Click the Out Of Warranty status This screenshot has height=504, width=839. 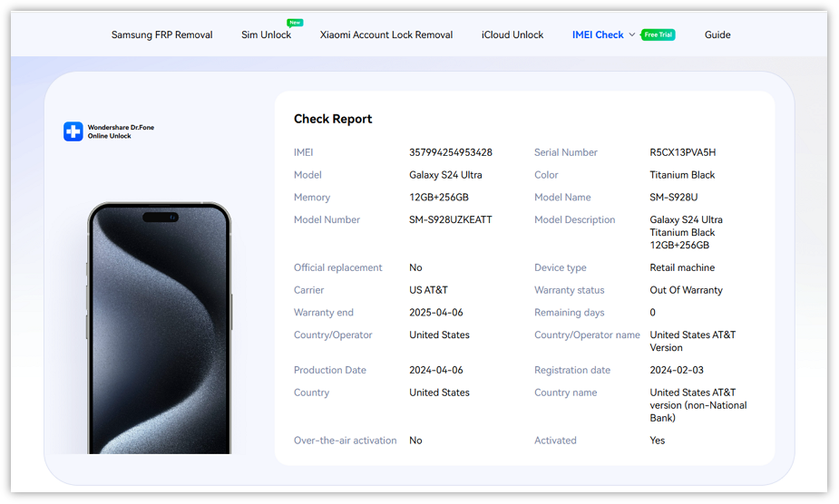point(686,290)
